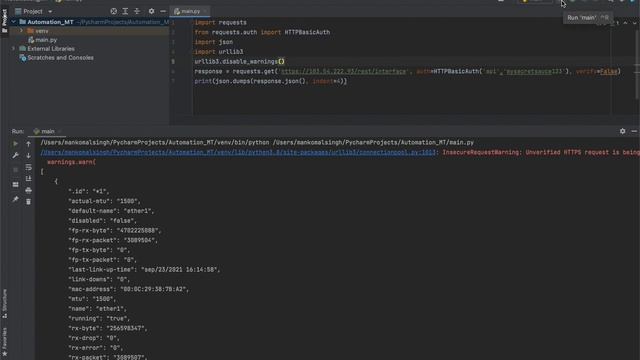Click the python interpreter command line
Screen dimensions: 640x360
[257, 142]
